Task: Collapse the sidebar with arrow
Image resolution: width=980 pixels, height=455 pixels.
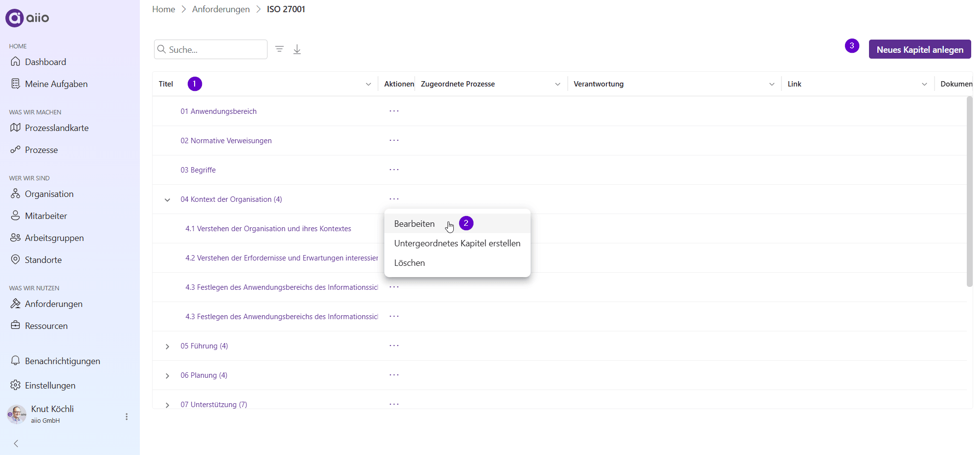Action: 16,444
